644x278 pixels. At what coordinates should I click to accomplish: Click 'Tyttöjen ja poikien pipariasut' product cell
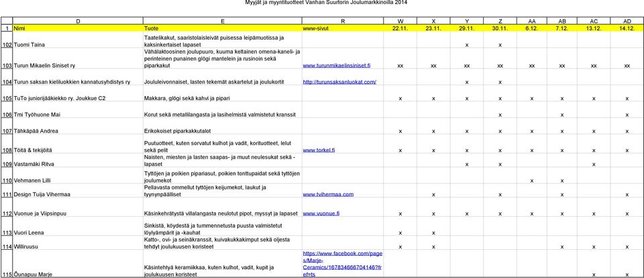click(x=222, y=176)
